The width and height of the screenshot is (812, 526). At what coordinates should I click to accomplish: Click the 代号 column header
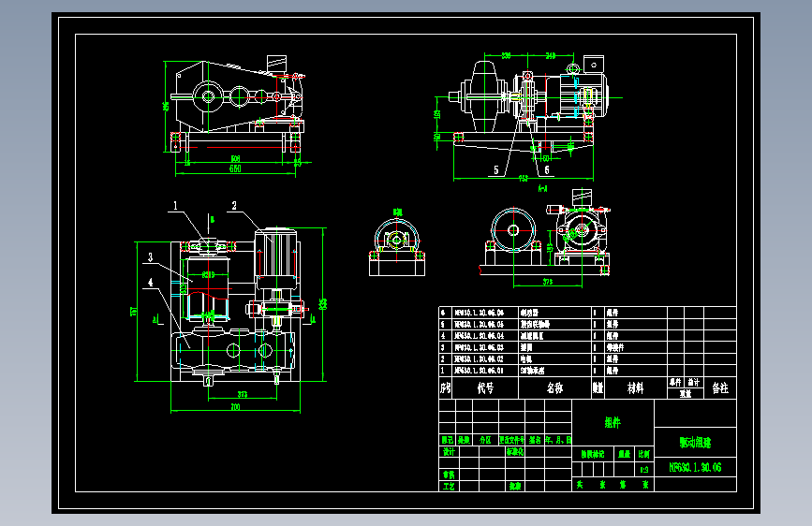[485, 387]
